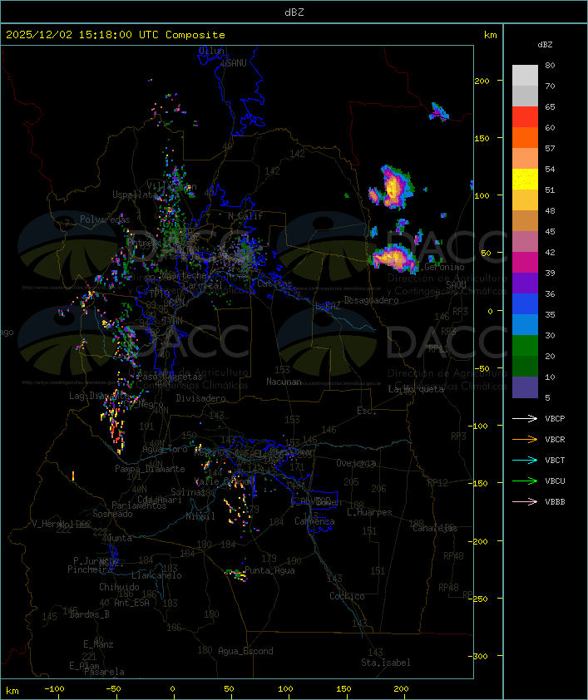Select the dark orange 57-60 dBZ swatch
Image resolution: width=588 pixels, height=700 pixels.
pyautogui.click(x=525, y=137)
